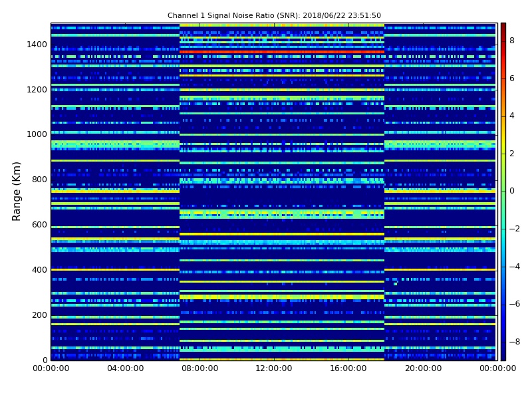Click the 'Range (Km)' y-axis label
The height and width of the screenshot is (399, 532).
16,192
